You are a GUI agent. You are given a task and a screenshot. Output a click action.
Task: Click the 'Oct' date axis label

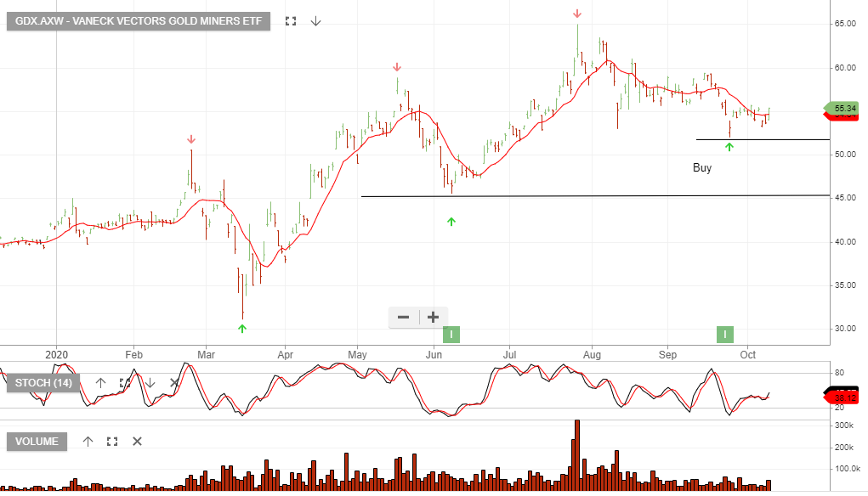point(748,355)
